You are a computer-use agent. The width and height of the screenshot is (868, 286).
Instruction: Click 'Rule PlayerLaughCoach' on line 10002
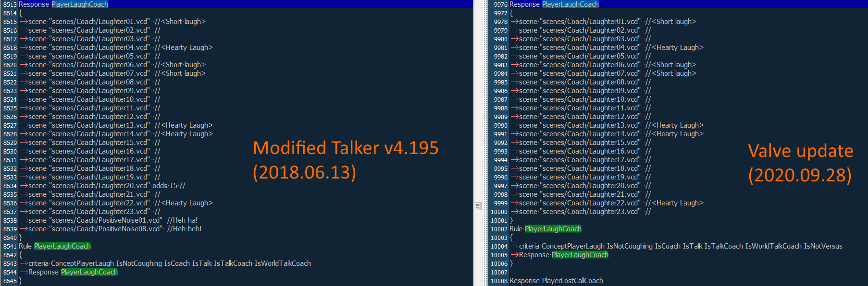pos(546,229)
